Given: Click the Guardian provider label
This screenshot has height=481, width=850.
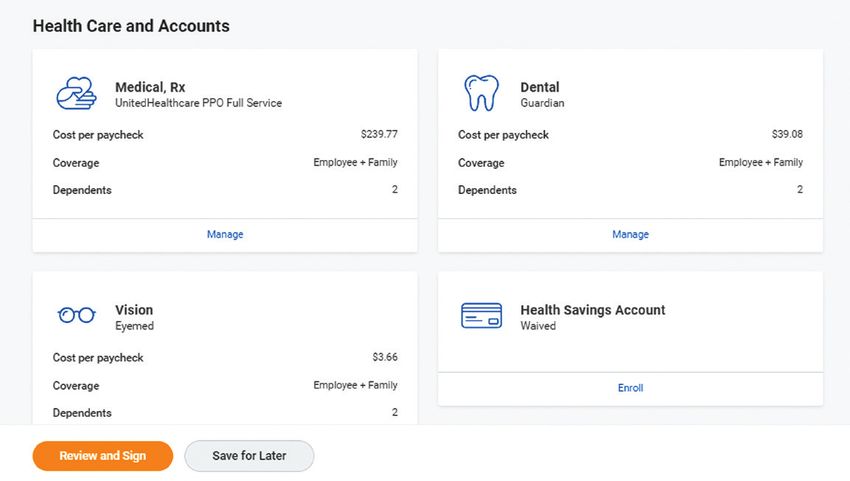Looking at the screenshot, I should (x=542, y=103).
